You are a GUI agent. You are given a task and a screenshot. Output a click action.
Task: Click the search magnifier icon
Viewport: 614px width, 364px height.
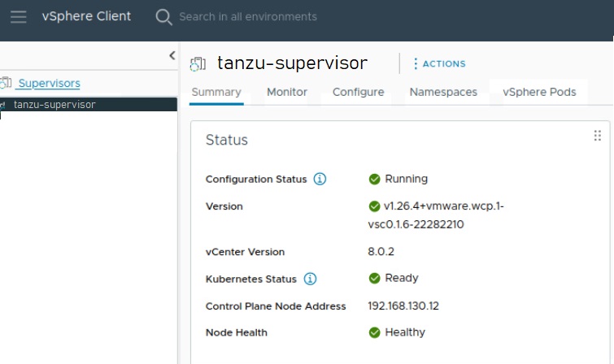(x=163, y=16)
